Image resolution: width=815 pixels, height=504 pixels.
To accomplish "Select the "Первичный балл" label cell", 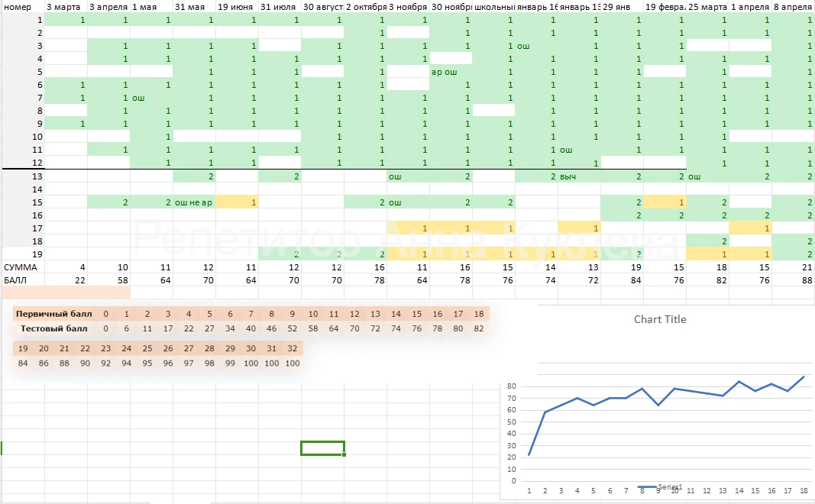I will 52,314.
